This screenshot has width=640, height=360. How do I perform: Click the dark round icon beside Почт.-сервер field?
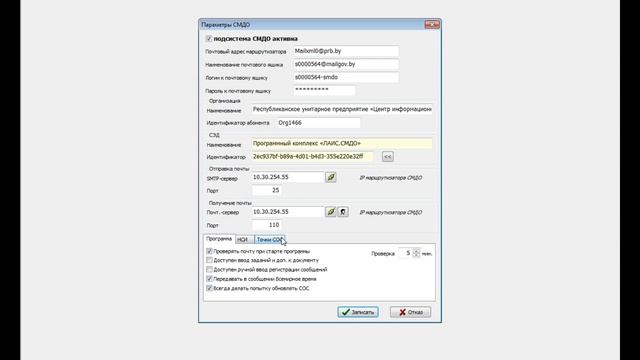pos(343,212)
